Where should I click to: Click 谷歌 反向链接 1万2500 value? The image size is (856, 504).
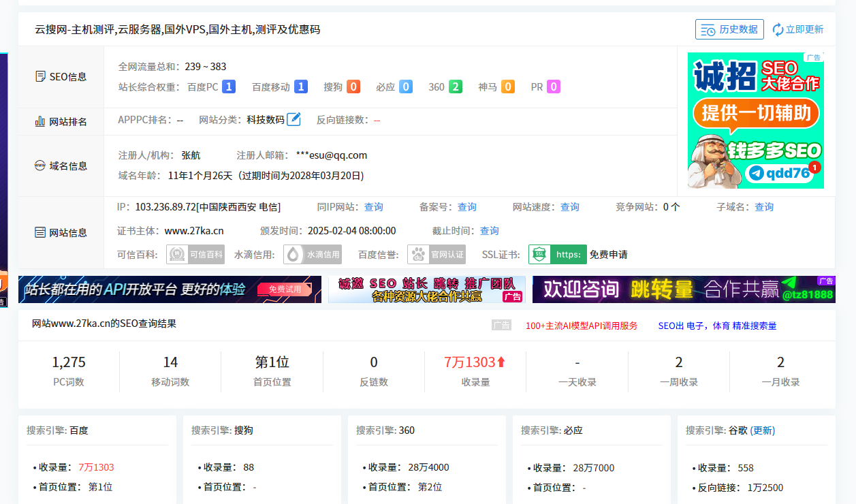(765, 487)
